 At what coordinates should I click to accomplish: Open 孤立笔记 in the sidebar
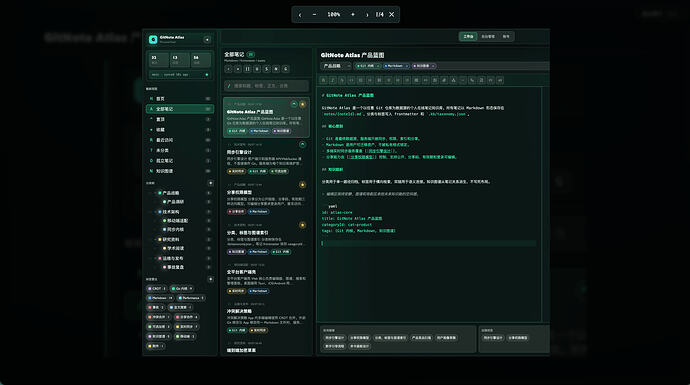click(x=180, y=161)
